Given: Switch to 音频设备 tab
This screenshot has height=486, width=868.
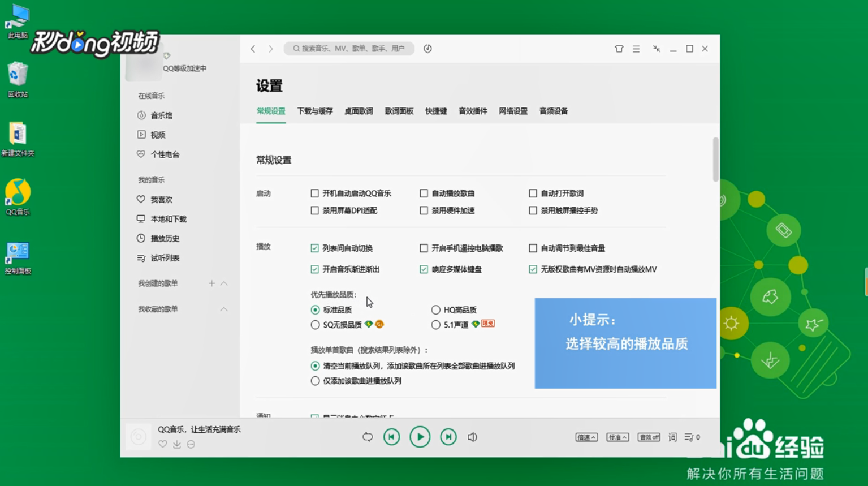Looking at the screenshot, I should coord(554,111).
